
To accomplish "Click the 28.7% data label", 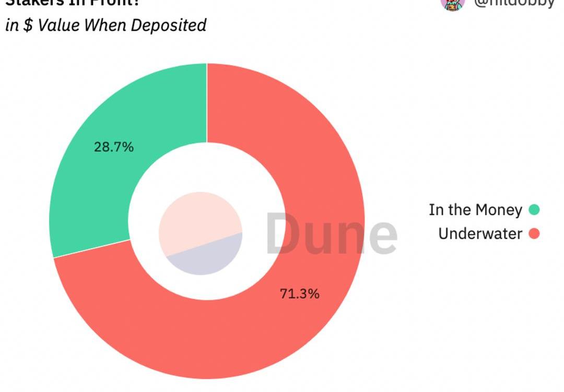I will (114, 147).
